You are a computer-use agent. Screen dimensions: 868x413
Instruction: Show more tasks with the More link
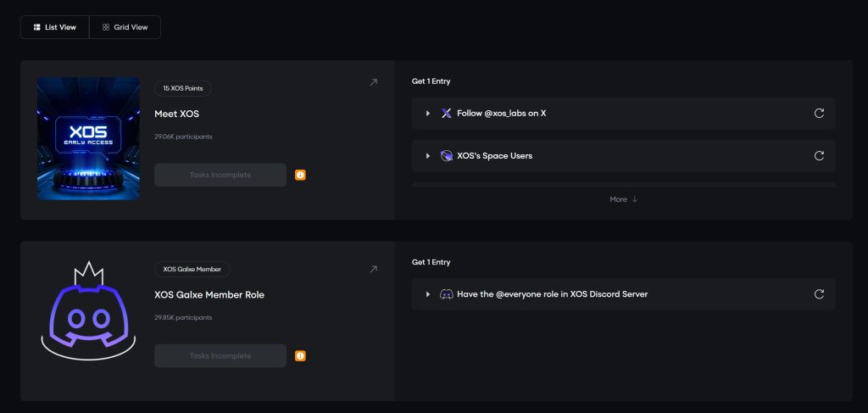(623, 199)
